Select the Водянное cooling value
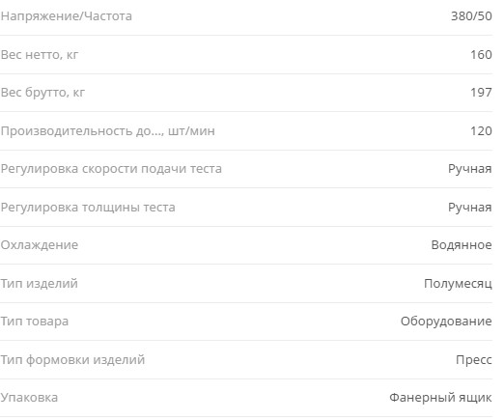This screenshot has width=504, height=420. coord(462,245)
